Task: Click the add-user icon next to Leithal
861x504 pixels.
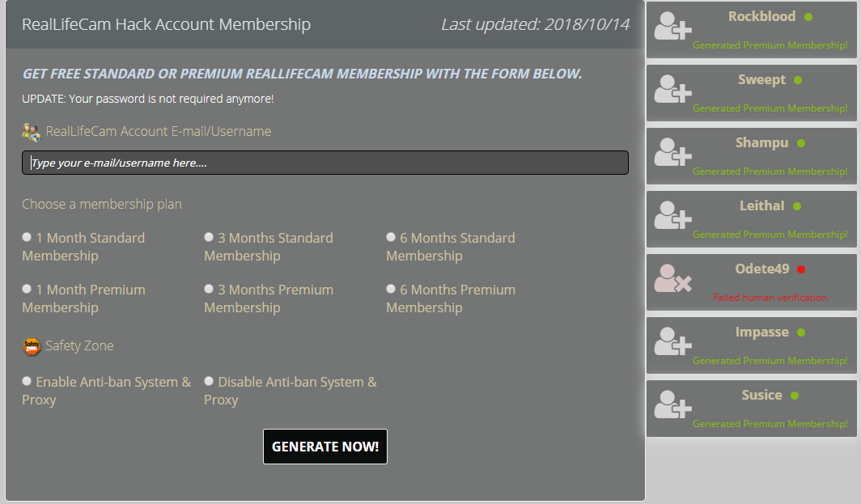Action: pos(672,216)
